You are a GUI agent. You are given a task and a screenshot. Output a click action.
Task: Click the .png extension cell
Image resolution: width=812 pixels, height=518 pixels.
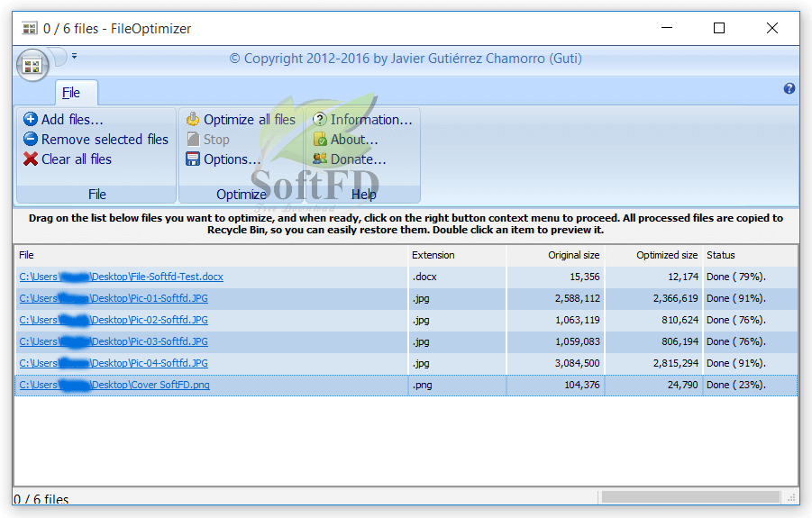pos(457,385)
